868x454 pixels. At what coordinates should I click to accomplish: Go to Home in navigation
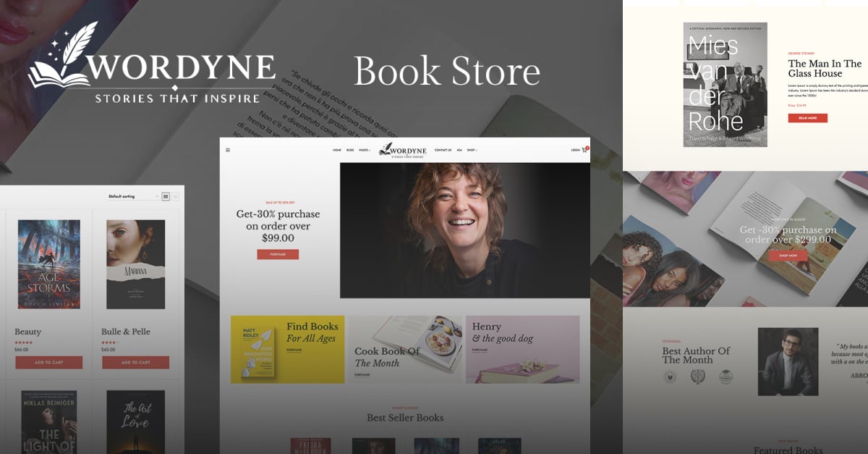point(337,150)
